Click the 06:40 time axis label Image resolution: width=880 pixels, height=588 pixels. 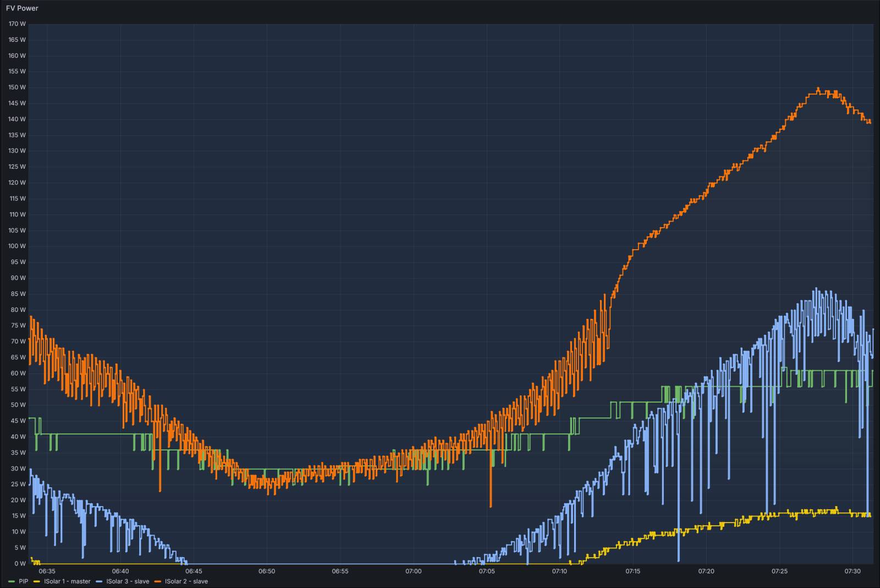pos(120,571)
